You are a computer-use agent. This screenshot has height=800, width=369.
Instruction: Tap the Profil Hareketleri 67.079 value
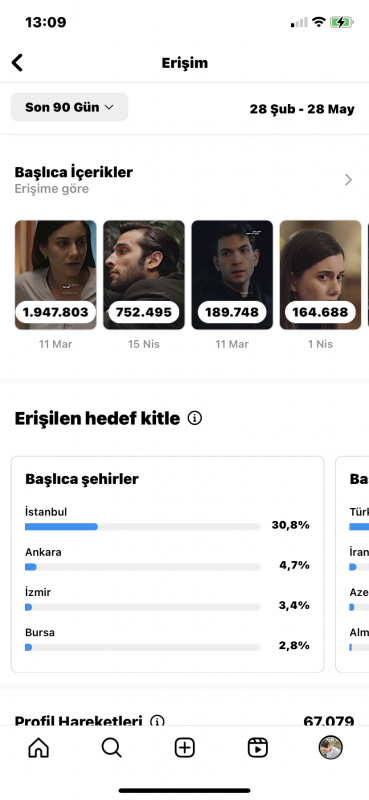(x=329, y=721)
